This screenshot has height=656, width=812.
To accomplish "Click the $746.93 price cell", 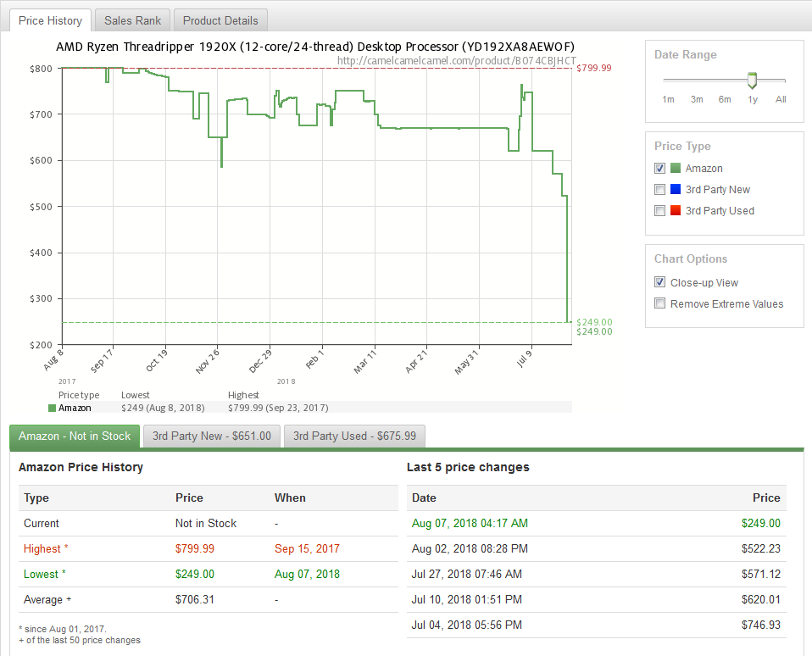I will click(x=761, y=625).
